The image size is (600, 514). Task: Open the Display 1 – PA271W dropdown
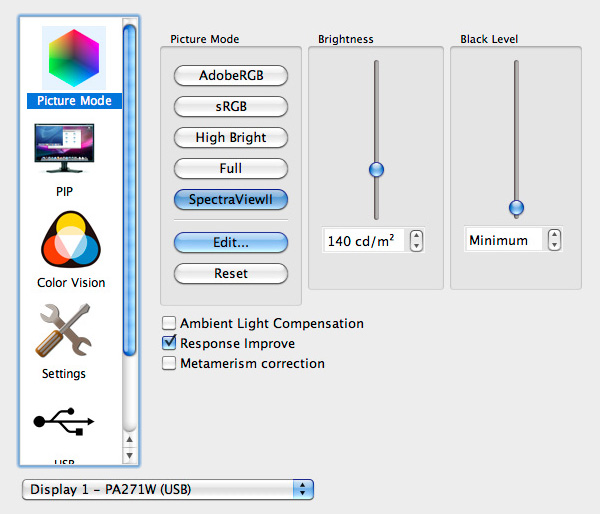click(x=167, y=489)
